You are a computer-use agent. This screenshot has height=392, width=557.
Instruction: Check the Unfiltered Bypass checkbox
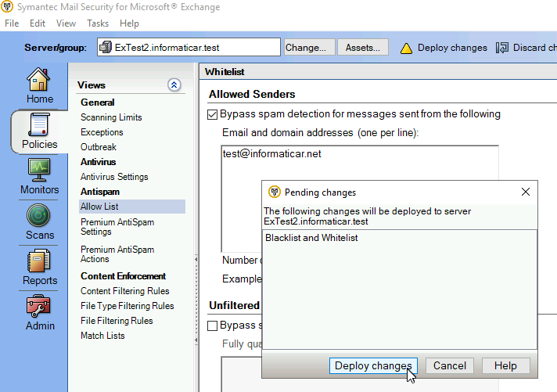(x=212, y=326)
